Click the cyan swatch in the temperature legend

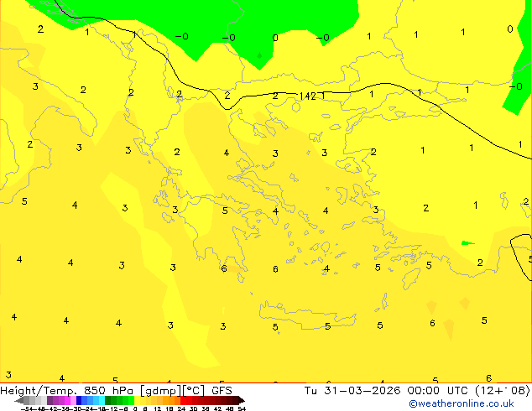[x=102, y=400]
